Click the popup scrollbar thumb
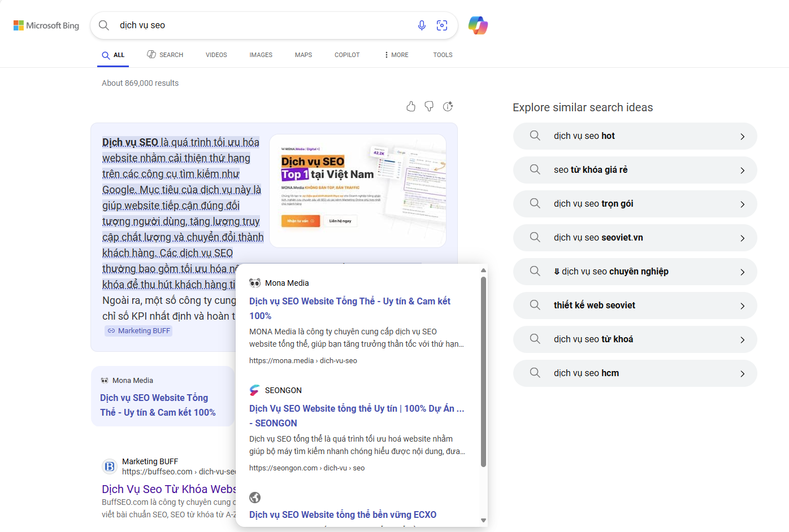The width and height of the screenshot is (789, 532). tap(483, 372)
